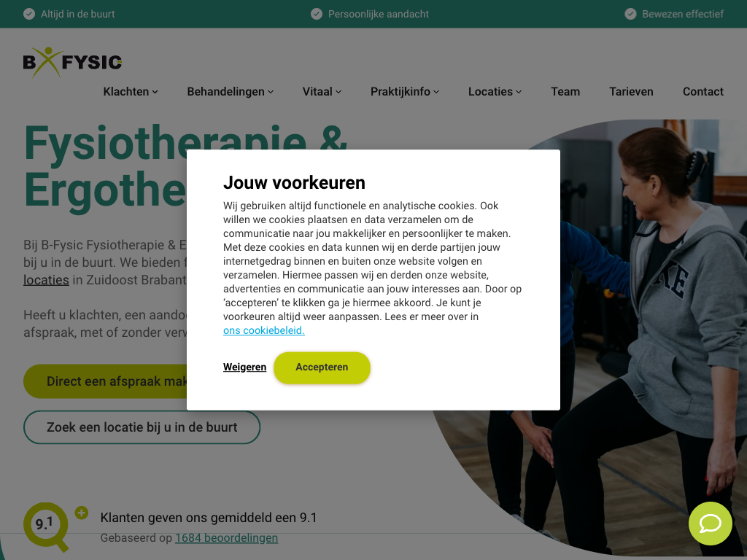Open the 1684 beoordelingen link
This screenshot has height=560, width=747.
tap(226, 538)
